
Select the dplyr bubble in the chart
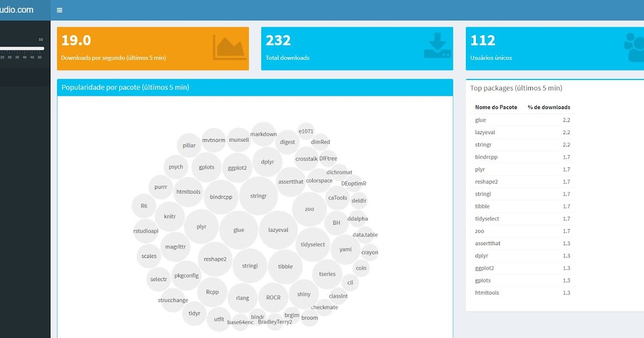tap(267, 161)
